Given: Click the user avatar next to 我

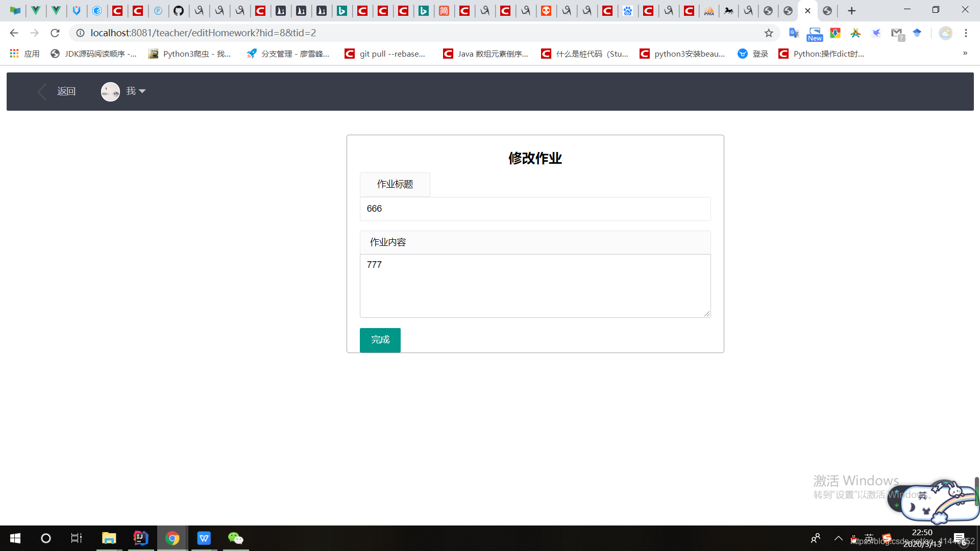Looking at the screenshot, I should pos(110,91).
